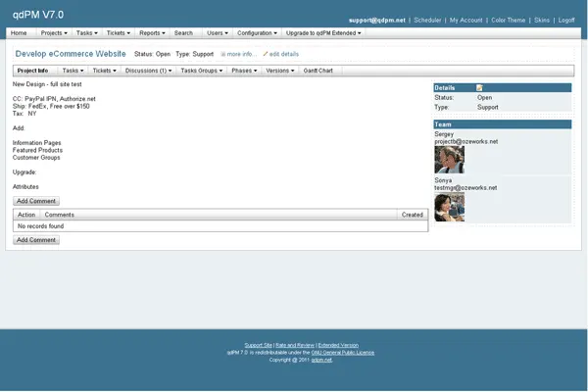Click the more info icon link

(x=238, y=53)
